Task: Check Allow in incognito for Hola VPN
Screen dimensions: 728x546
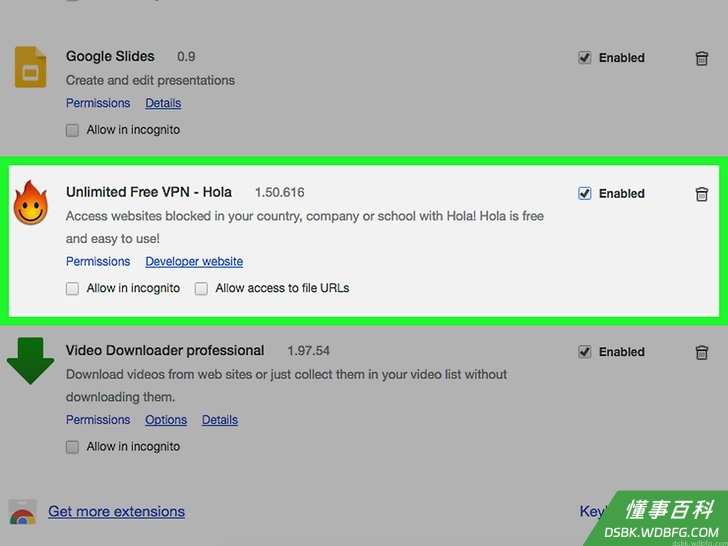Action: [x=72, y=289]
